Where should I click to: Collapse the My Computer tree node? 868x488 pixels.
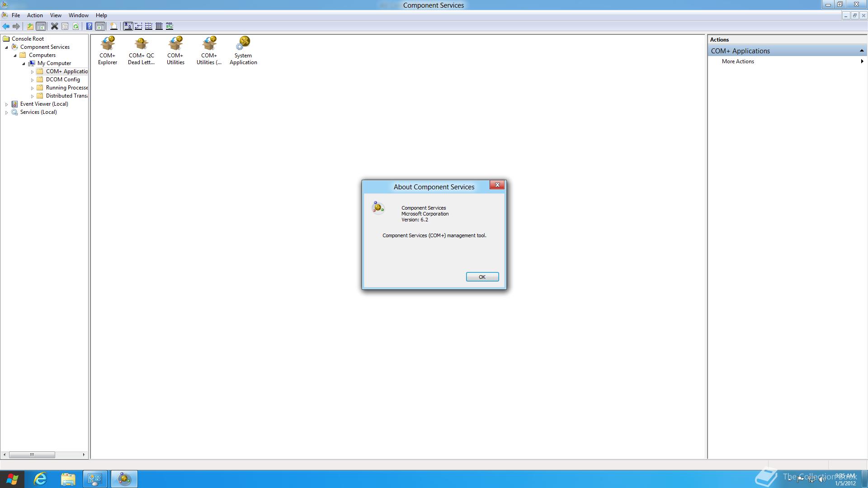24,64
